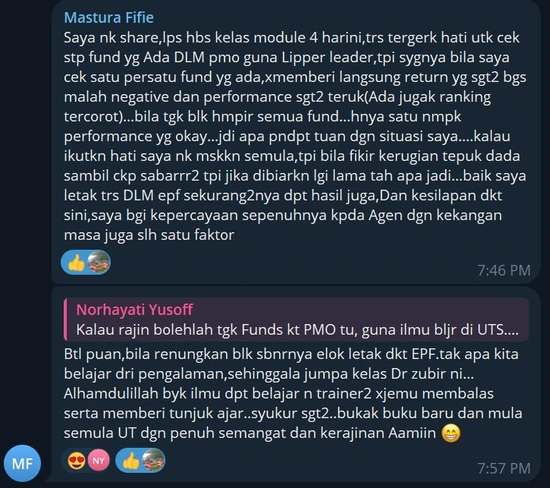Jump to the quoted Norhayati Yusoff reply
The height and width of the screenshot is (488, 550).
pos(296,319)
